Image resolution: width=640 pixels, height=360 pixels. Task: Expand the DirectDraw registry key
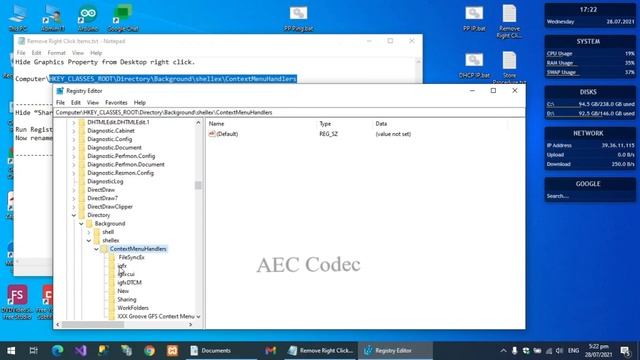[x=74, y=190]
